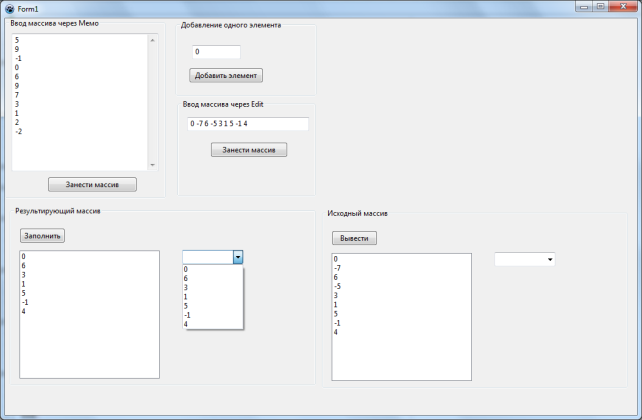Choose "-1" in the open dropdown list
Screen dimensions: 642x420
[x=212, y=315]
